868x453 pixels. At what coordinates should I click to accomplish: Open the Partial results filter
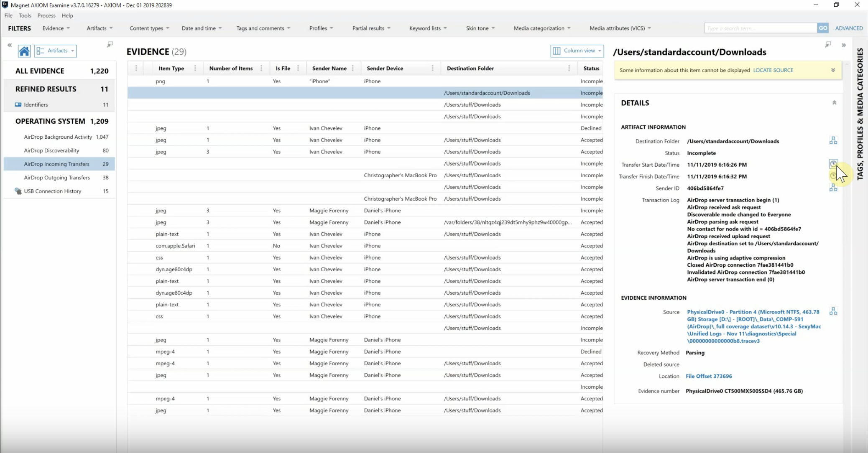pyautogui.click(x=371, y=28)
